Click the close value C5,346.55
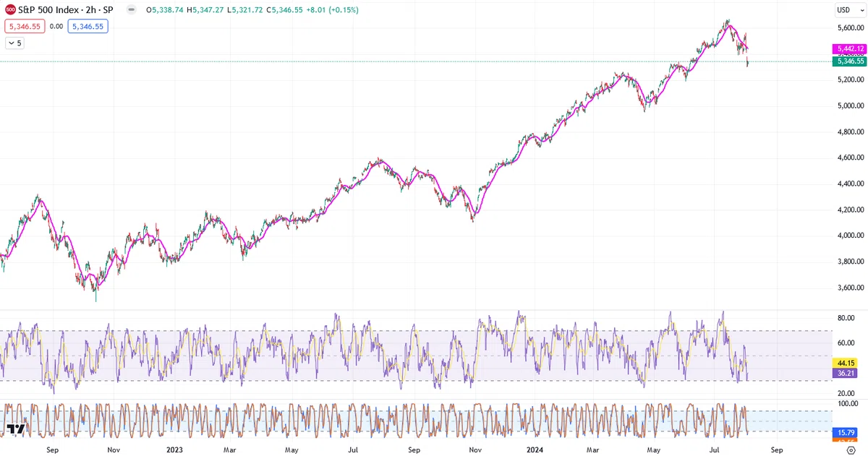The width and height of the screenshot is (868, 456). click(x=285, y=10)
